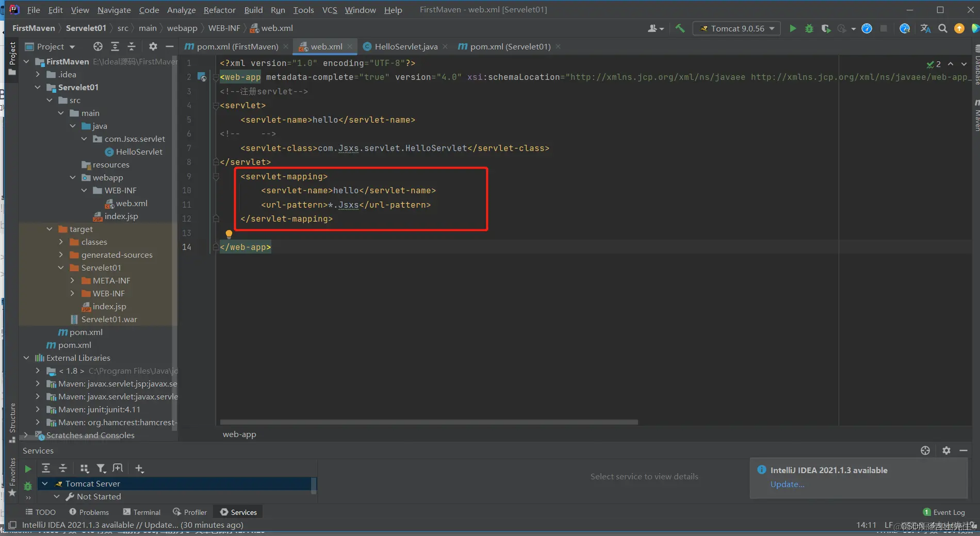Run the Tomcat 9.0.56 configuration
The width and height of the screenshot is (980, 536).
click(793, 28)
